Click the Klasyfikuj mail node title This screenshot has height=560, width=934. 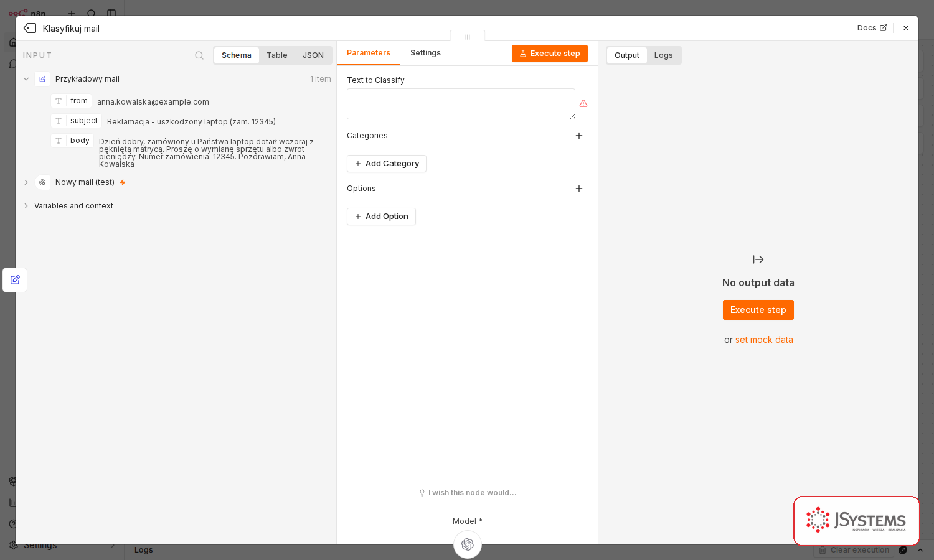(71, 29)
